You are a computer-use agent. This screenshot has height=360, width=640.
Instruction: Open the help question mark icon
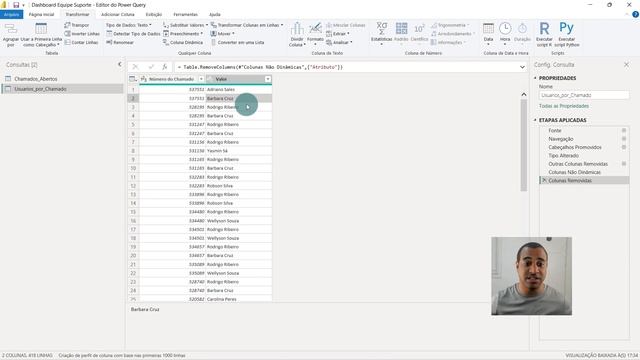pos(635,14)
